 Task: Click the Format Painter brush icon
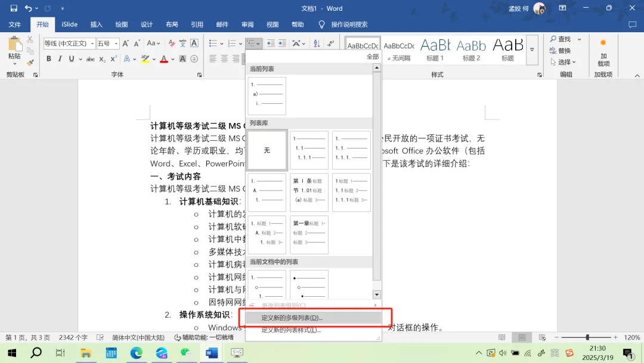tap(30, 63)
